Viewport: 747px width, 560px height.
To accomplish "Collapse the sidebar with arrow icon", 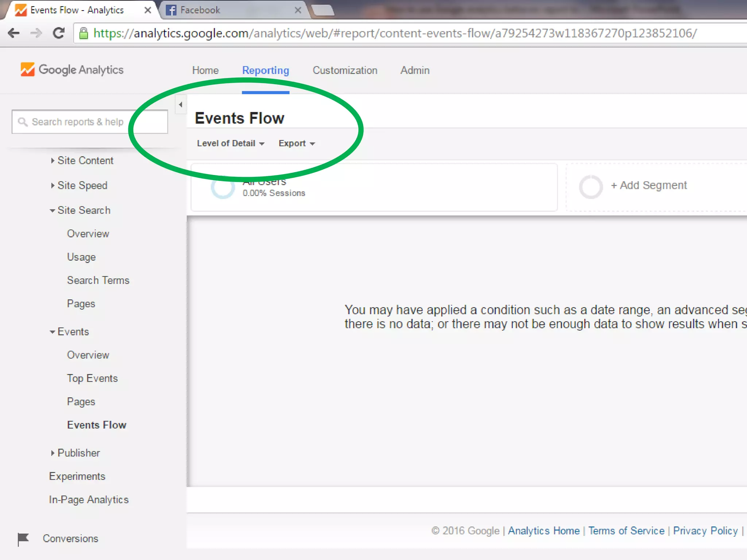I will pyautogui.click(x=181, y=105).
